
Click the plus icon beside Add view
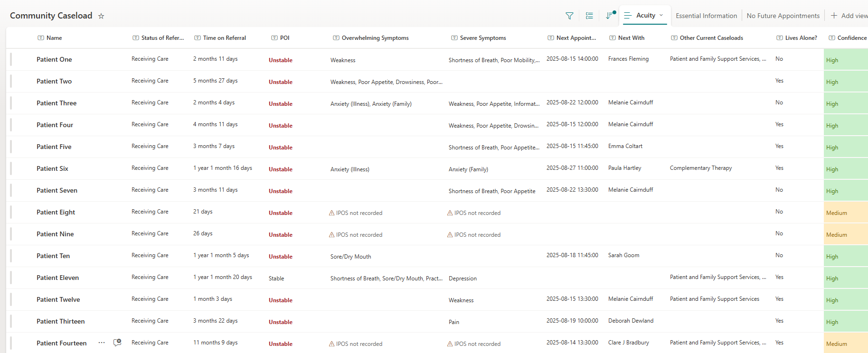coord(834,16)
